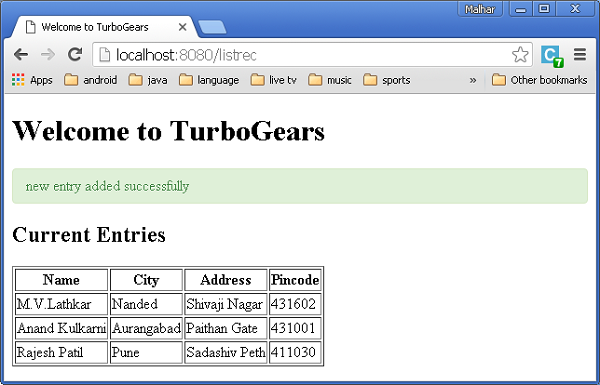Open the music bookmarks folder
The width and height of the screenshot is (600, 385).
[330, 80]
